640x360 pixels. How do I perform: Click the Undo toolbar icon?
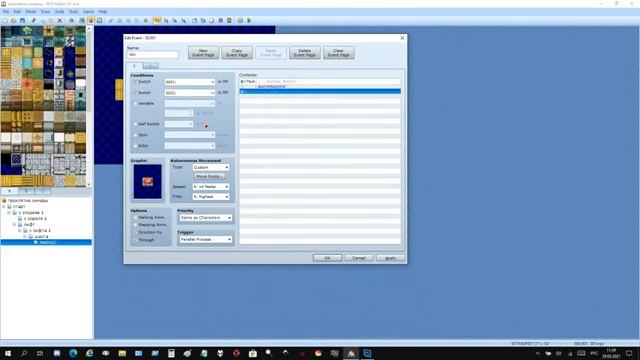[71, 20]
